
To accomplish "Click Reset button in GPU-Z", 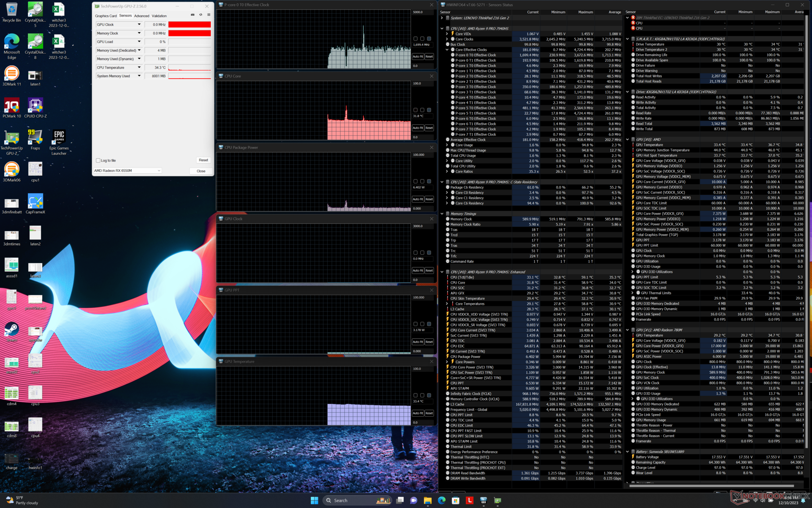I will [x=203, y=160].
